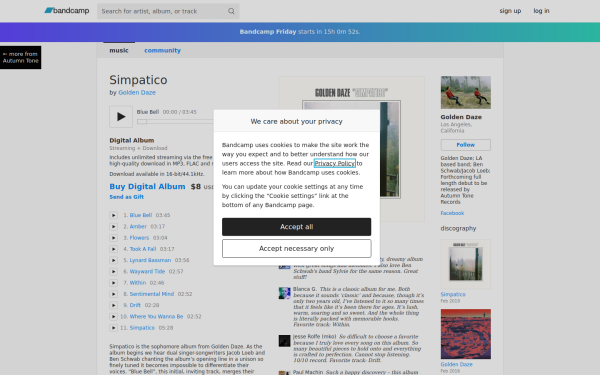
Task: Open the Golden Daze discography title link
Action: [457, 365]
